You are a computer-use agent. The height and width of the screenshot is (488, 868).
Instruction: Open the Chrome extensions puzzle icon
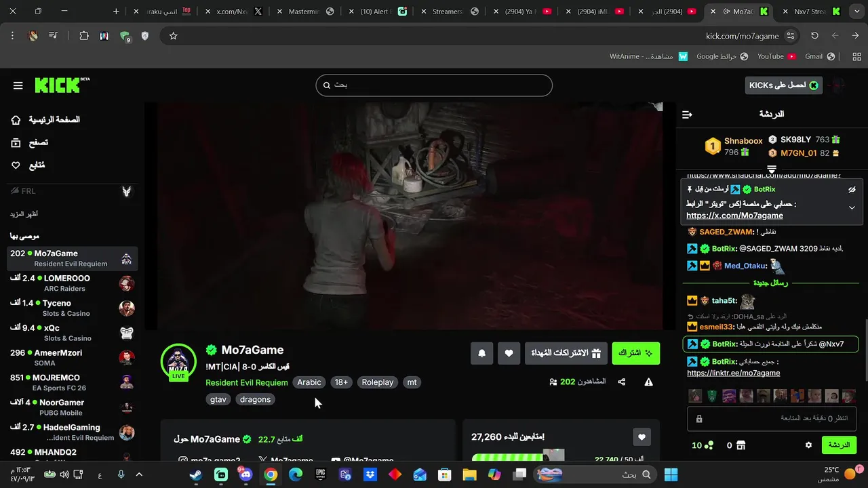(x=84, y=36)
